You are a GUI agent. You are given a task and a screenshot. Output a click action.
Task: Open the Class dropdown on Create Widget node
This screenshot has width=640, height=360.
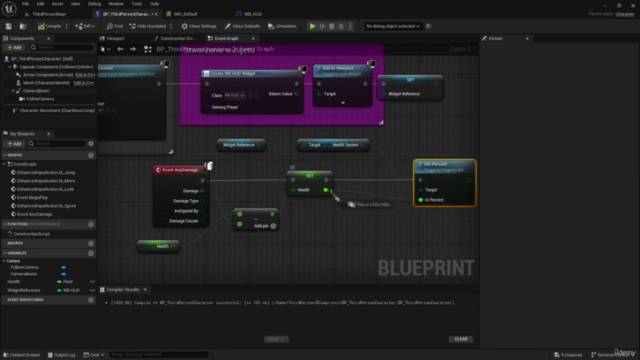coord(235,95)
